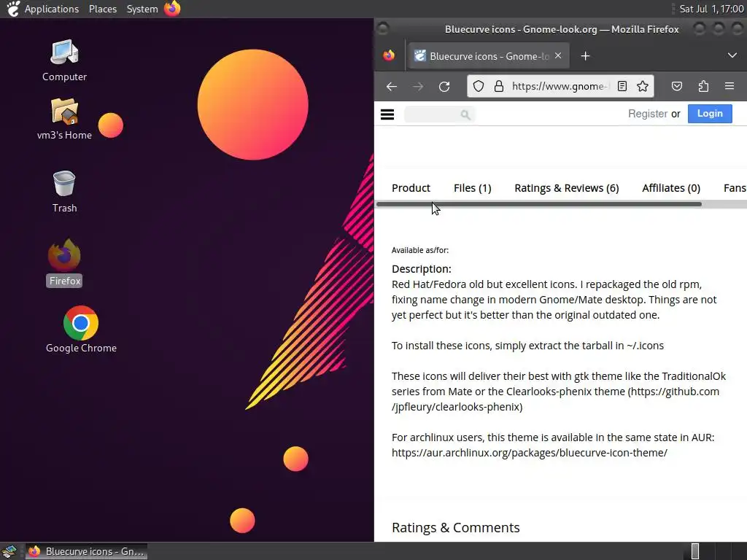This screenshot has width=747, height=560.
Task: Go back with the Firefox back arrow
Action: (x=392, y=87)
